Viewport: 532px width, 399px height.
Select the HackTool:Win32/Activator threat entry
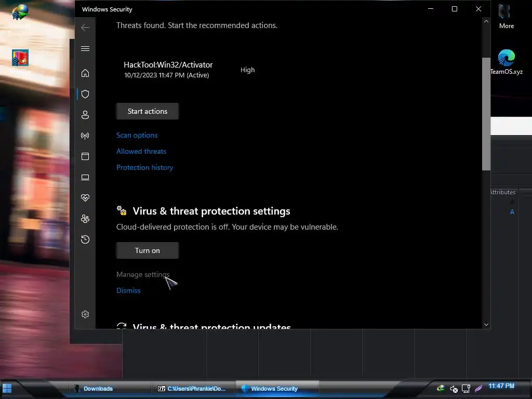168,70
